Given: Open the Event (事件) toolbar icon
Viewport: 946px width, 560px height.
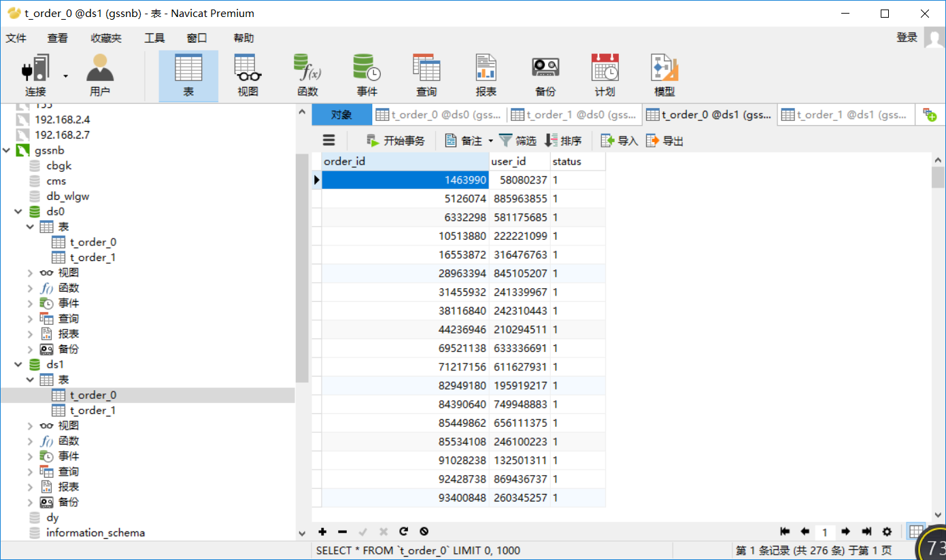Looking at the screenshot, I should (x=367, y=75).
